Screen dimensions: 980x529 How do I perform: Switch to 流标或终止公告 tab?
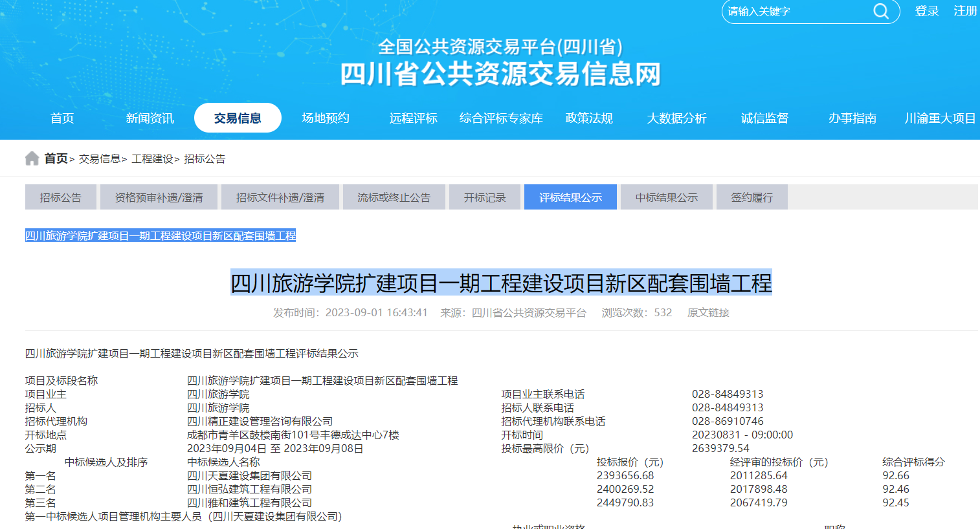coord(394,197)
